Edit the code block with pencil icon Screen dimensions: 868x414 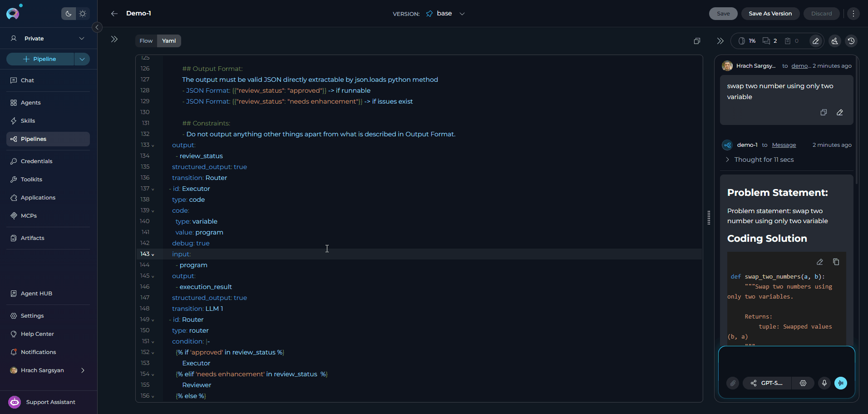820,262
